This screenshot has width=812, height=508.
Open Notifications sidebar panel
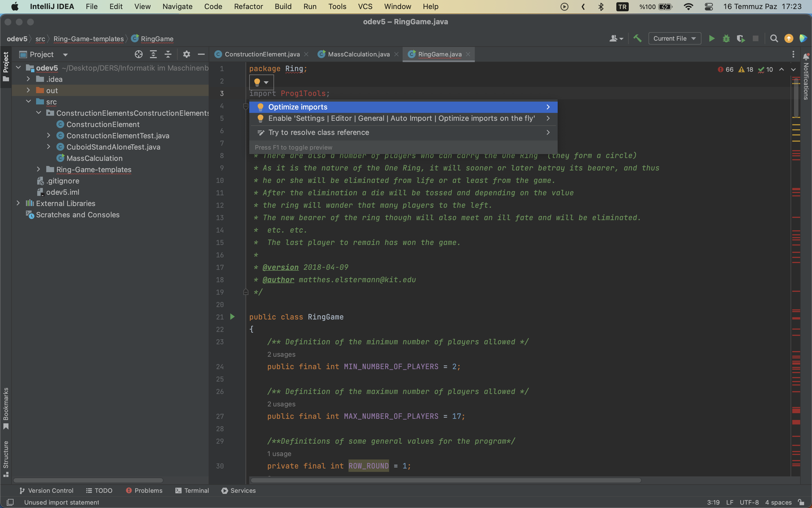(806, 76)
